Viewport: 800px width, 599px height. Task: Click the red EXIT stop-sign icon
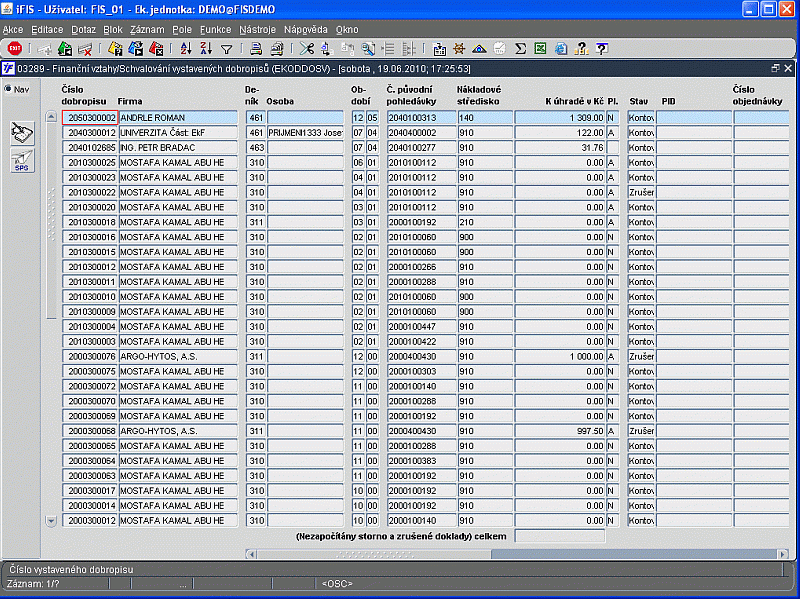15,48
